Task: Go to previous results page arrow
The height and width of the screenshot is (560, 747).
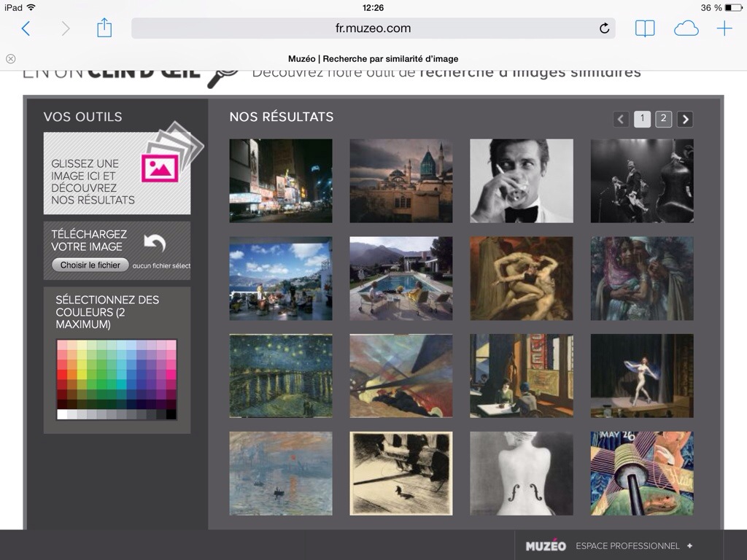Action: [x=621, y=119]
